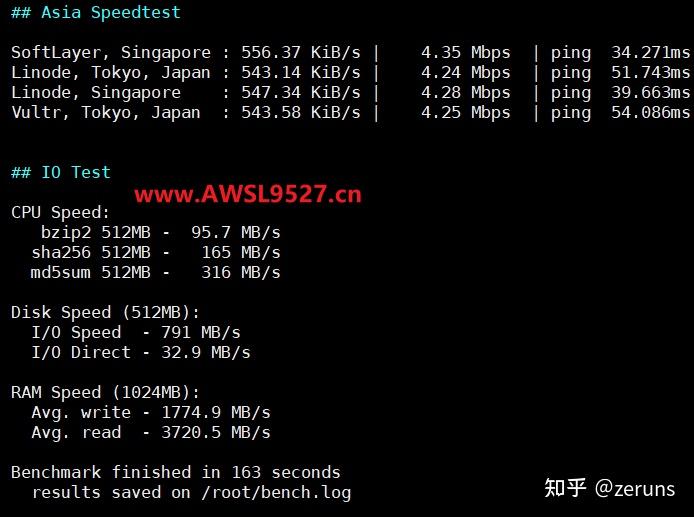This screenshot has height=517, width=694.
Task: Click the CPU Speed label
Action: 60,212
